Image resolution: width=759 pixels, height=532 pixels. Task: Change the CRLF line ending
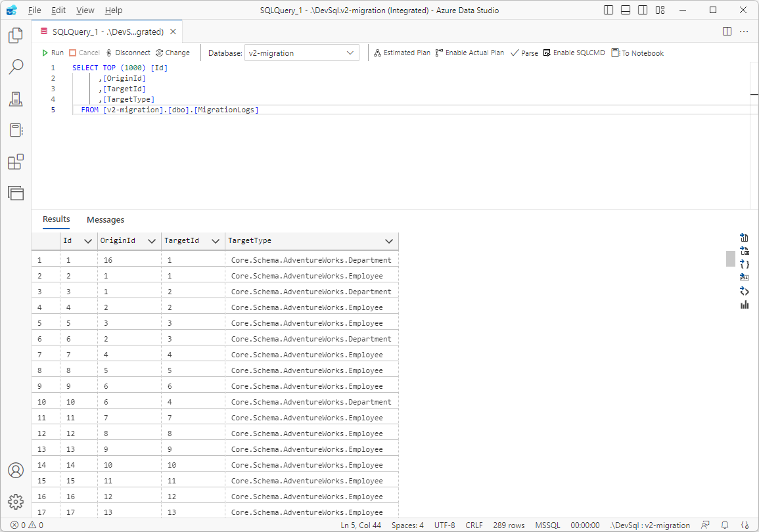click(x=474, y=525)
